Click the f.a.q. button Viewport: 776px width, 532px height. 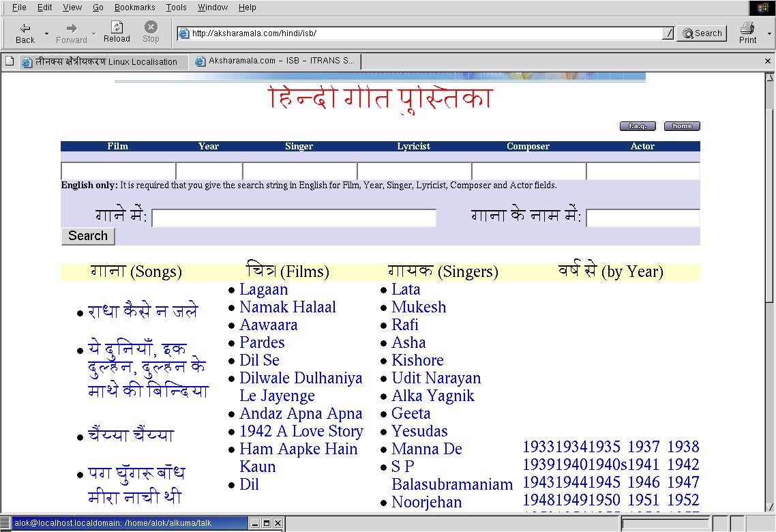638,126
